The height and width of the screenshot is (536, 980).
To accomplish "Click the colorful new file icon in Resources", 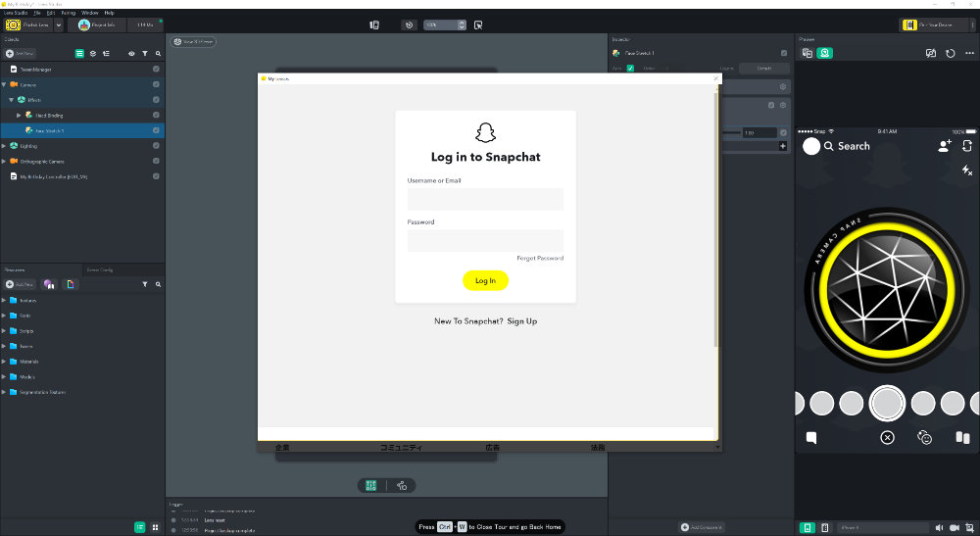I will pyautogui.click(x=71, y=284).
